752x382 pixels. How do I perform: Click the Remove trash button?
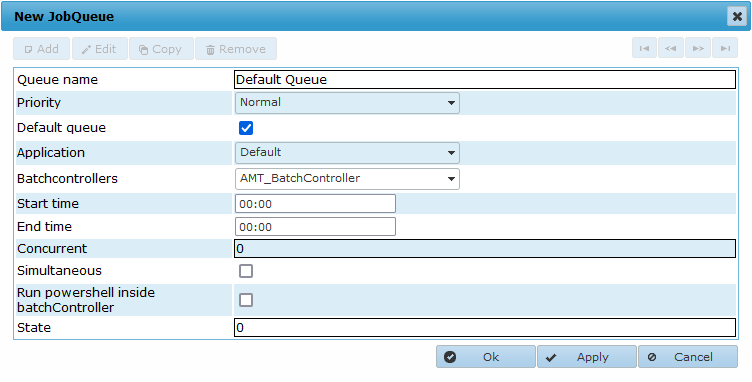236,49
